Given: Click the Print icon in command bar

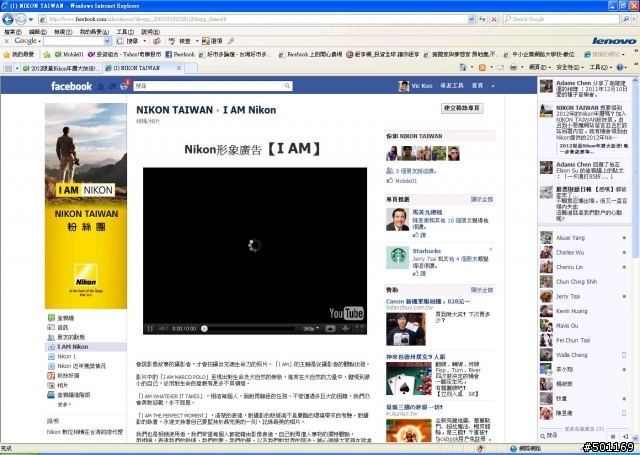Looking at the screenshot, I should (513, 67).
